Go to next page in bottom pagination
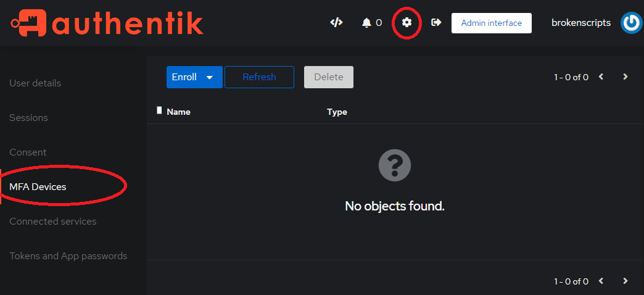 (625, 281)
